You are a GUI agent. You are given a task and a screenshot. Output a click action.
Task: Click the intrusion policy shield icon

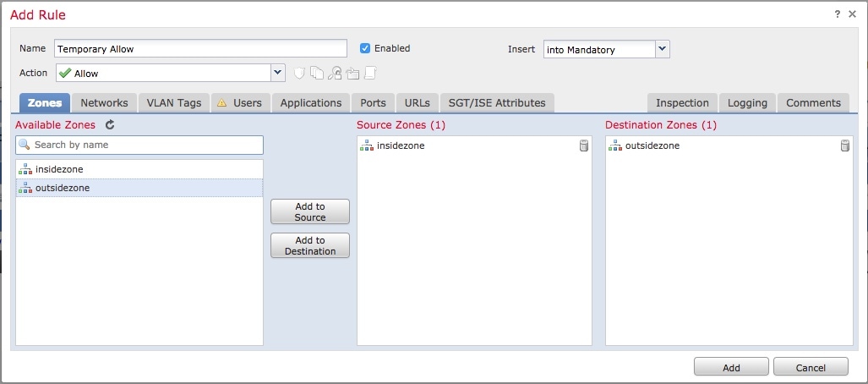[x=299, y=73]
